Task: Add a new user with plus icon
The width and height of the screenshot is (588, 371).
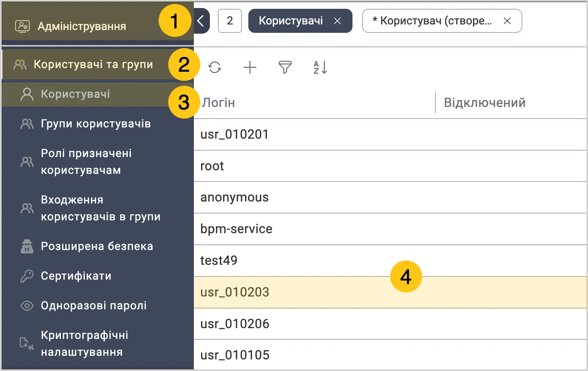Action: [x=250, y=67]
